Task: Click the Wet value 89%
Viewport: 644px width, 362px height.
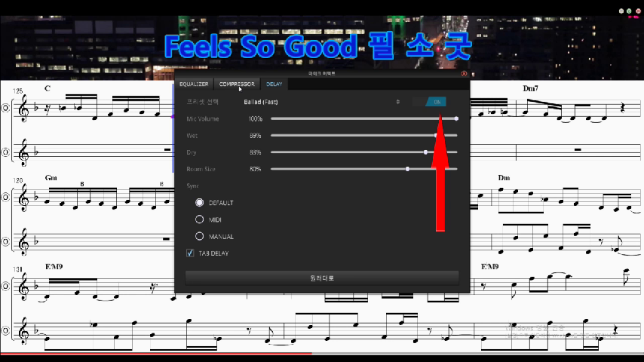Action: (x=256, y=136)
